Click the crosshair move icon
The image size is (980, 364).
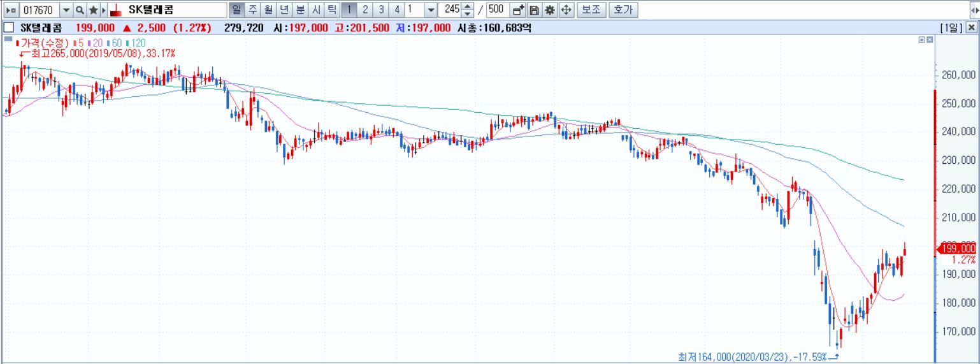pos(566,10)
